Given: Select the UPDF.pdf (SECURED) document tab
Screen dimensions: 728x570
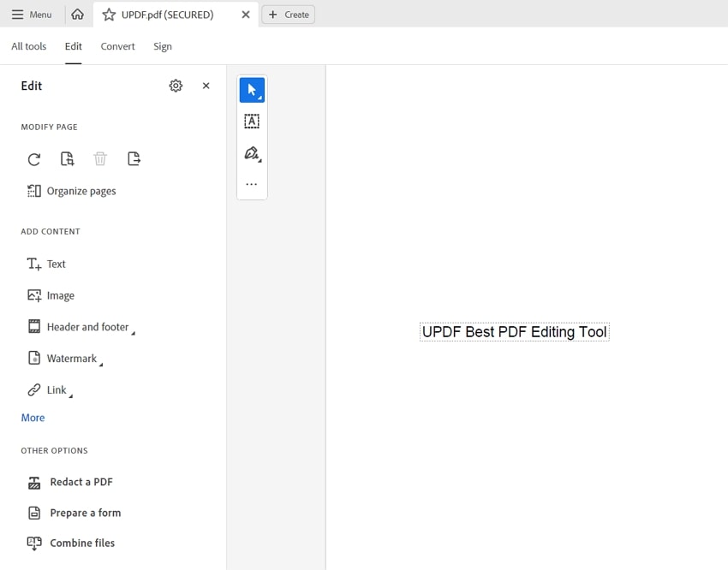Looking at the screenshot, I should click(176, 15).
